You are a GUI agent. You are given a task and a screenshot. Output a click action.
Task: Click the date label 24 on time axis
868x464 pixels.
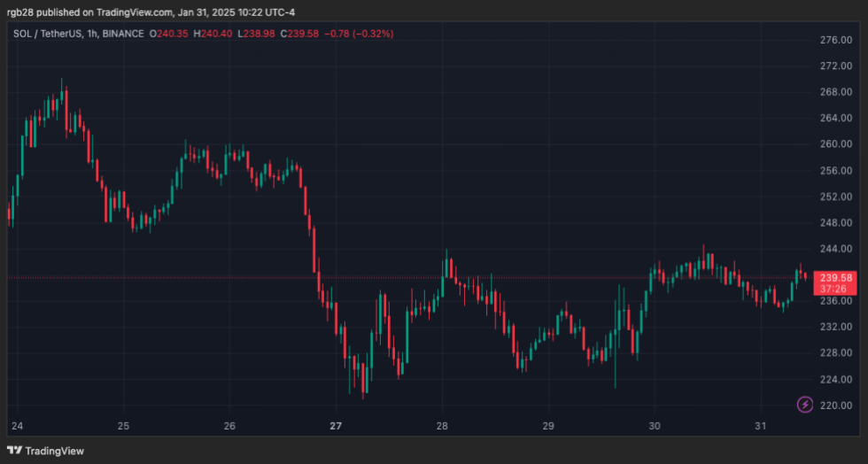[17, 426]
